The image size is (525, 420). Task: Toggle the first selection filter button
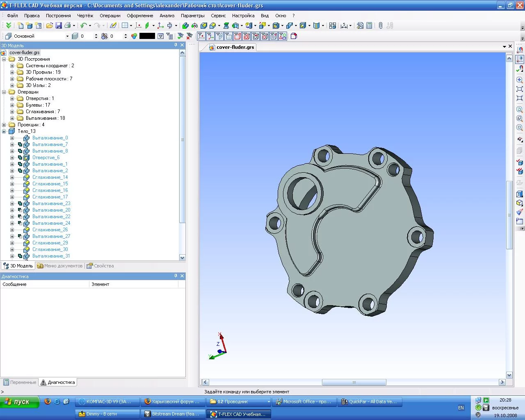pos(201,36)
